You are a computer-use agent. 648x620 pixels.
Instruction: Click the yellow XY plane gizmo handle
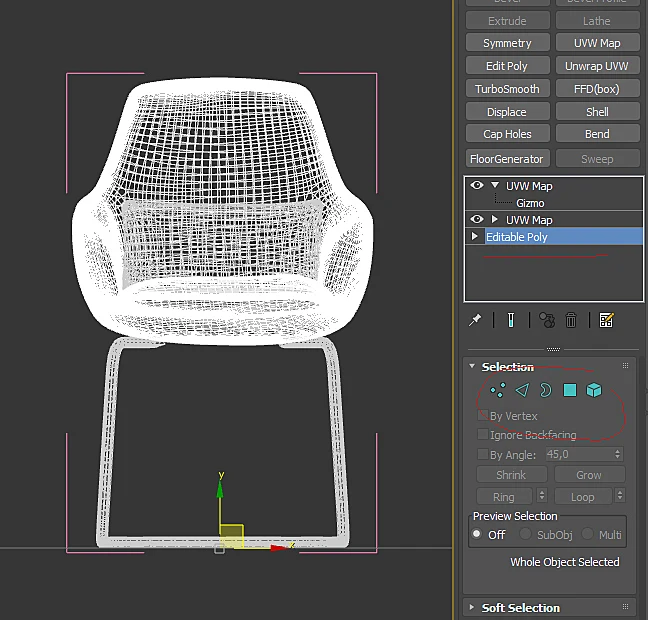tap(231, 536)
